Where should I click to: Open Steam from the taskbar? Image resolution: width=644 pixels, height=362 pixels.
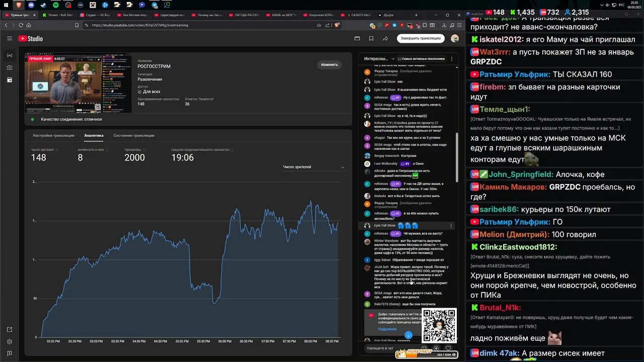point(43,5)
